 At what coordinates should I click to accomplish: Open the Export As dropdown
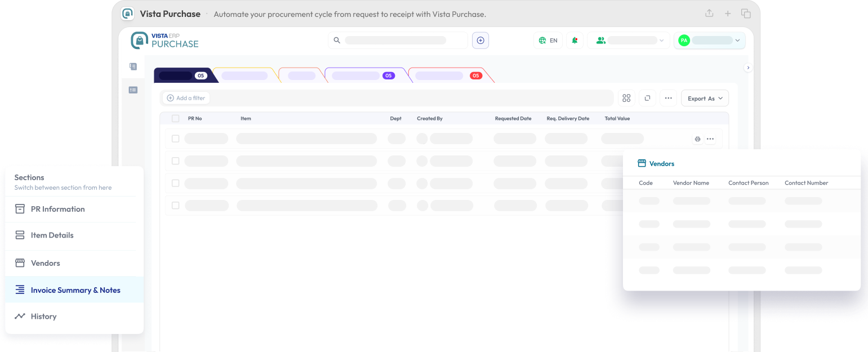(x=705, y=98)
